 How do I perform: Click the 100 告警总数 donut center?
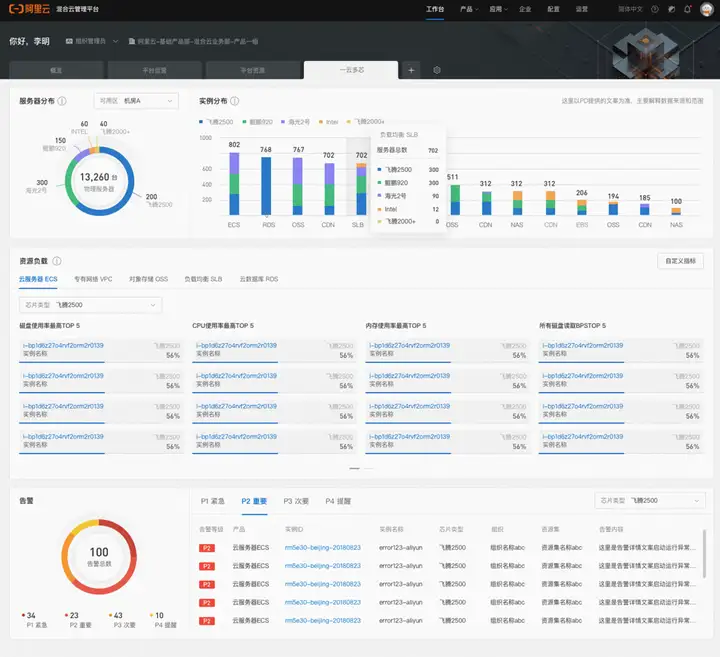[x=99, y=556]
